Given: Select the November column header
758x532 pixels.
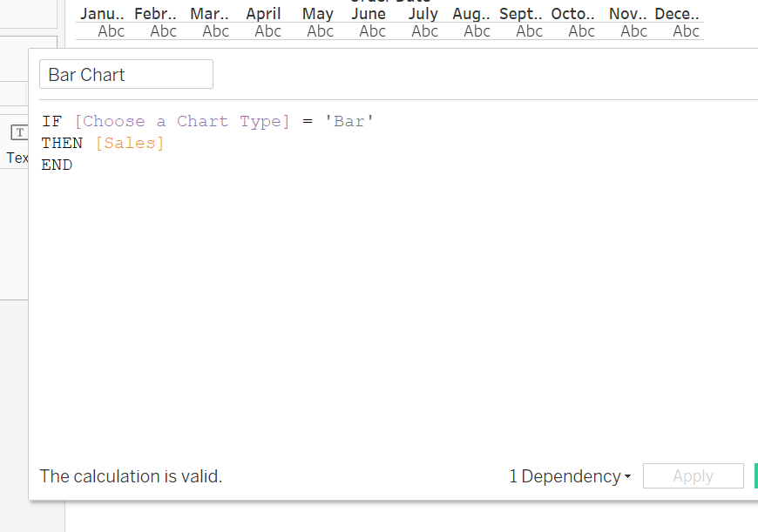Looking at the screenshot, I should click(x=627, y=14).
